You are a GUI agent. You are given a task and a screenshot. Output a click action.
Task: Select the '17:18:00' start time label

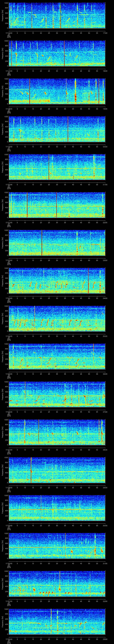tap(9, 109)
